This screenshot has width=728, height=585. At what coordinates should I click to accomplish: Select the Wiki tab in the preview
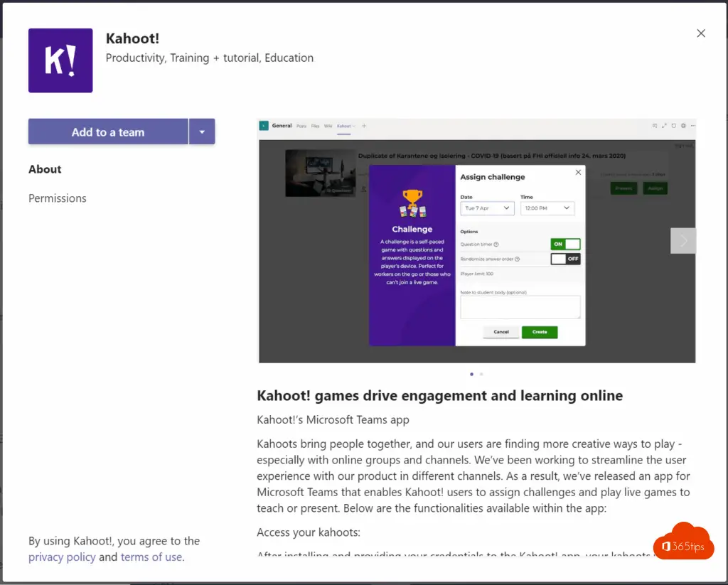click(x=328, y=126)
